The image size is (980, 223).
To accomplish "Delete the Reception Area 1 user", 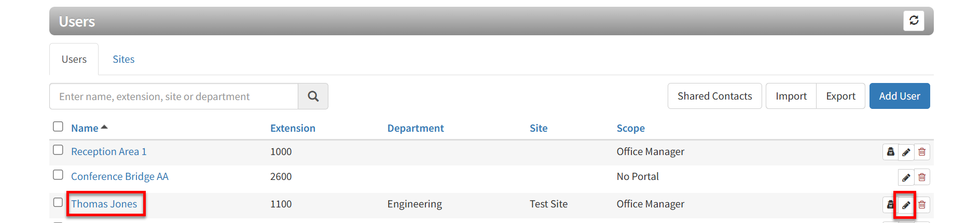I will coord(922,152).
